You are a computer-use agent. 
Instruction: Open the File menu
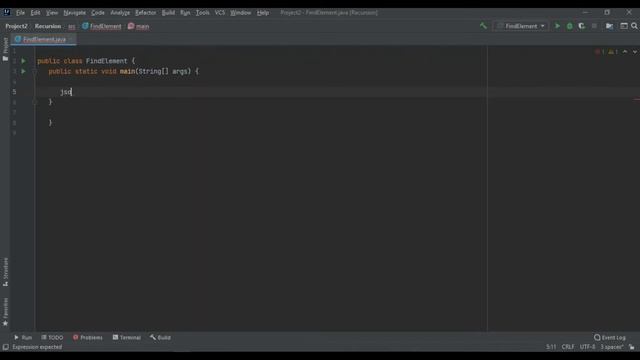20,13
